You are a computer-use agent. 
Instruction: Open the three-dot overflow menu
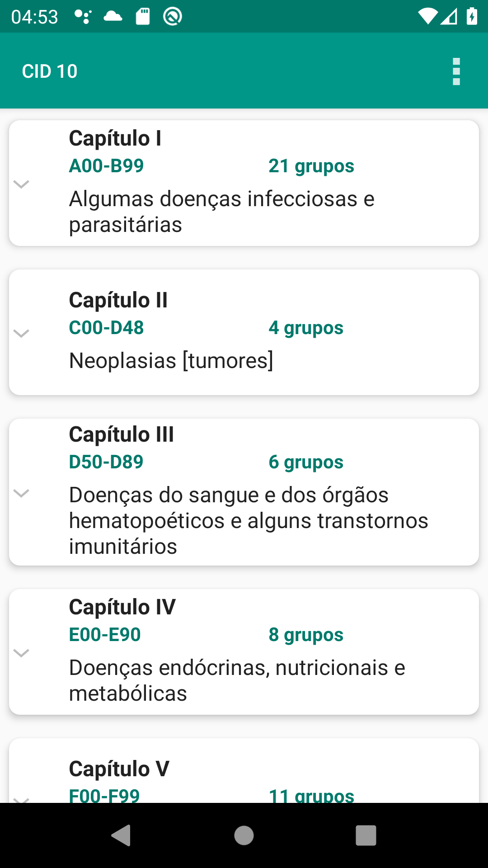pyautogui.click(x=456, y=71)
